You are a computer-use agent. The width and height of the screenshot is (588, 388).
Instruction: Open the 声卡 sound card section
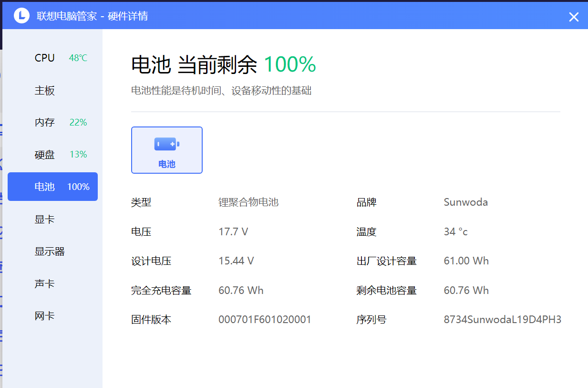coord(52,283)
